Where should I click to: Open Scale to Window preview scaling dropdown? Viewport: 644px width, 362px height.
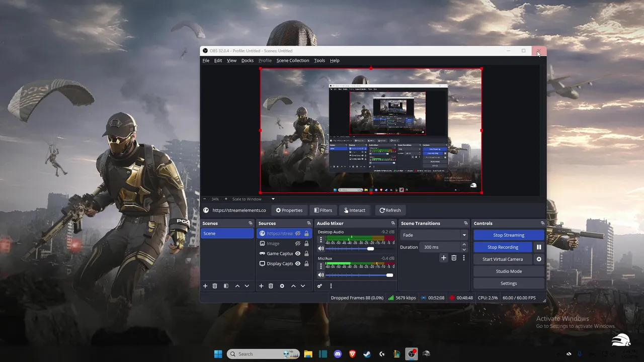[254, 199]
